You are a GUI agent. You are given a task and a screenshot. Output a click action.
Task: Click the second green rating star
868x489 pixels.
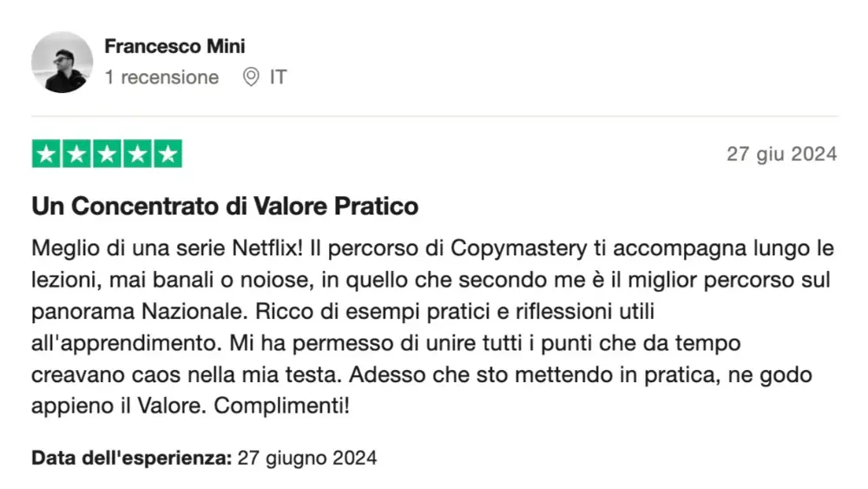point(77,154)
